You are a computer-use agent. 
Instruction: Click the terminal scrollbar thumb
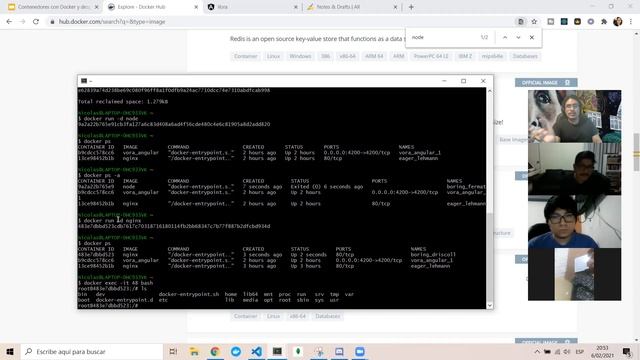coord(489,257)
